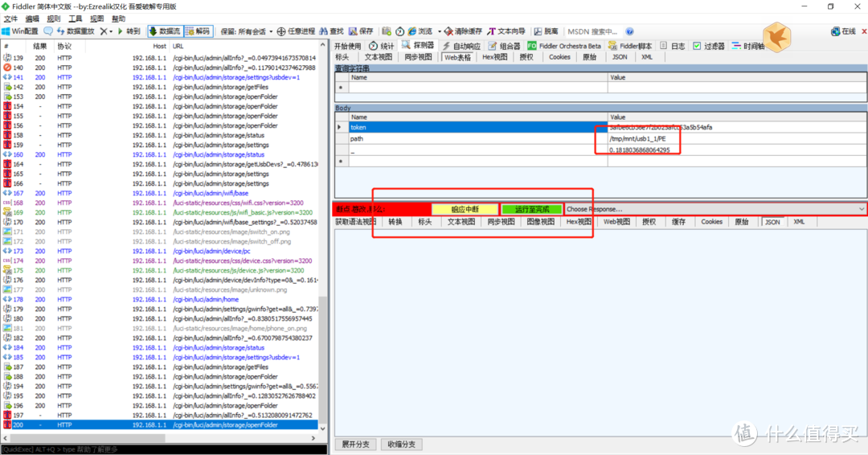Click the orange bird hexagon icon
The width and height of the screenshot is (868, 455).
click(777, 37)
